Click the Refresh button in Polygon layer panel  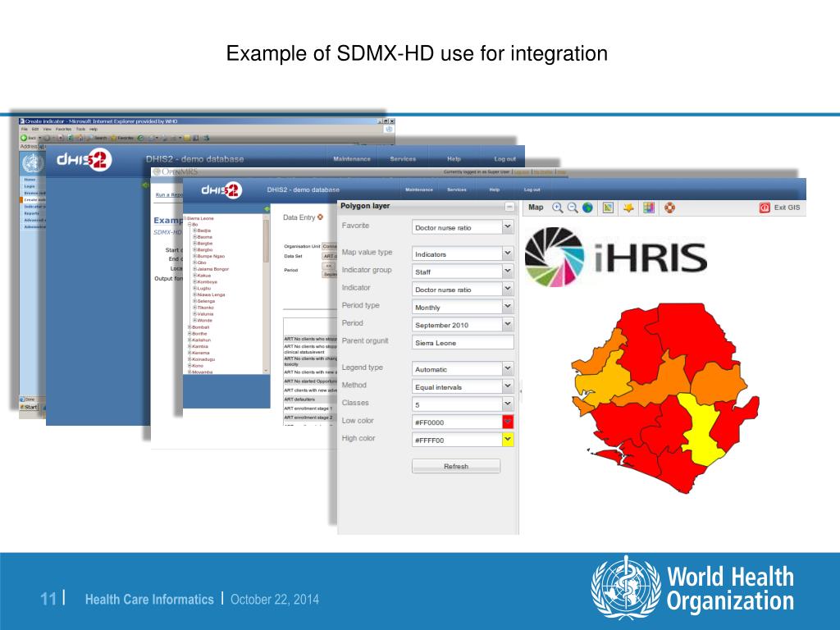tap(456, 466)
